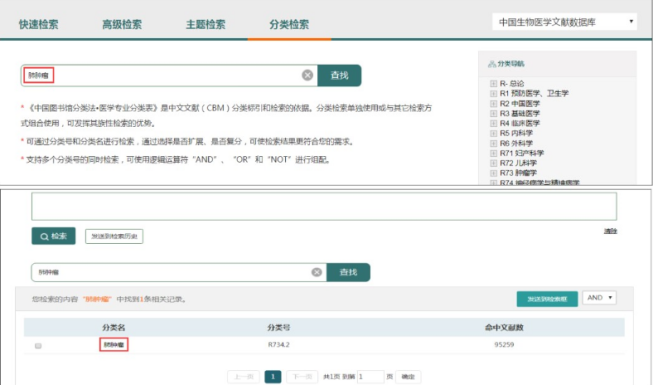Click the 分类导航 header icon

[x=492, y=64]
